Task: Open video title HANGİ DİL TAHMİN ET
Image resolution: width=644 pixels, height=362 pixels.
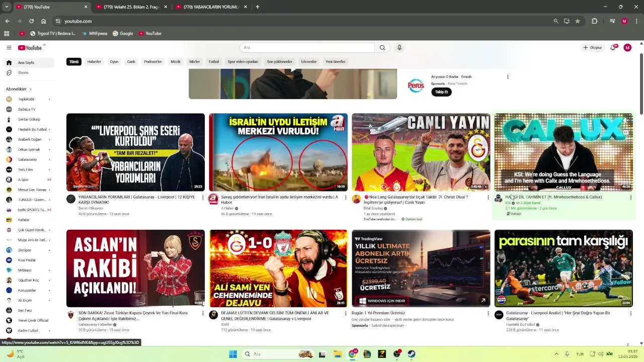Action: 553,197
